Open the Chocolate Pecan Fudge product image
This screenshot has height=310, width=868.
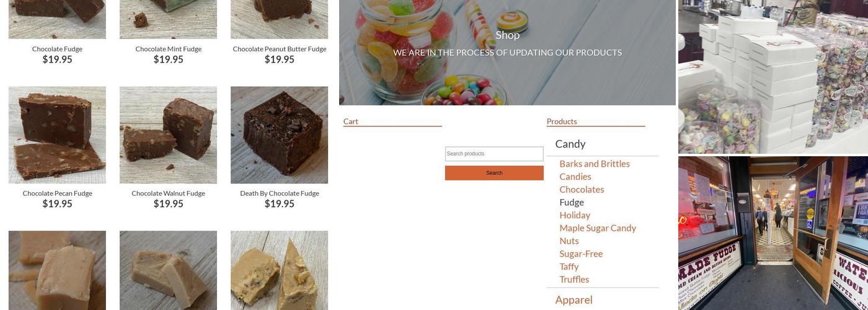click(x=57, y=135)
